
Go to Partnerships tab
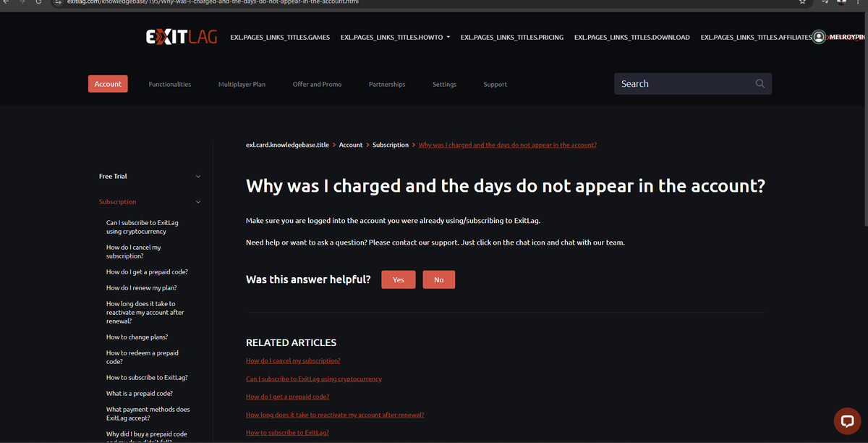(387, 85)
